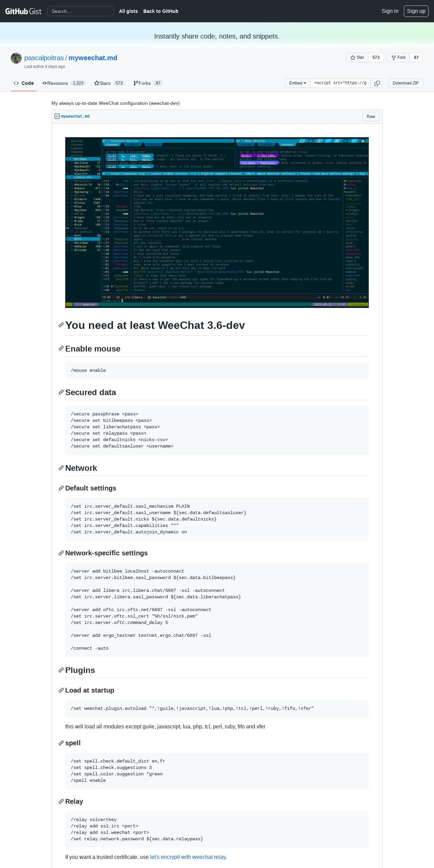Viewport: 434px width, 868px height.
Task: Click the fork icon in Forks tab
Action: pos(136,83)
